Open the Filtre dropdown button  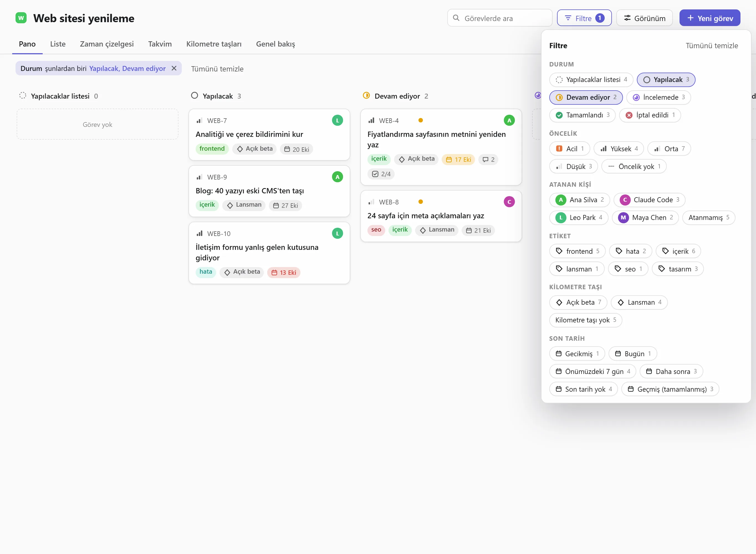584,18
